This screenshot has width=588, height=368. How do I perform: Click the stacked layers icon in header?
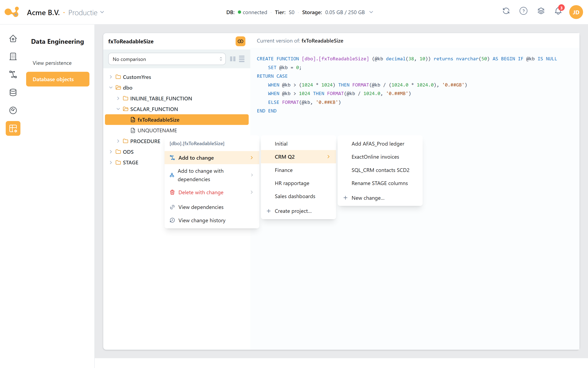[541, 11]
